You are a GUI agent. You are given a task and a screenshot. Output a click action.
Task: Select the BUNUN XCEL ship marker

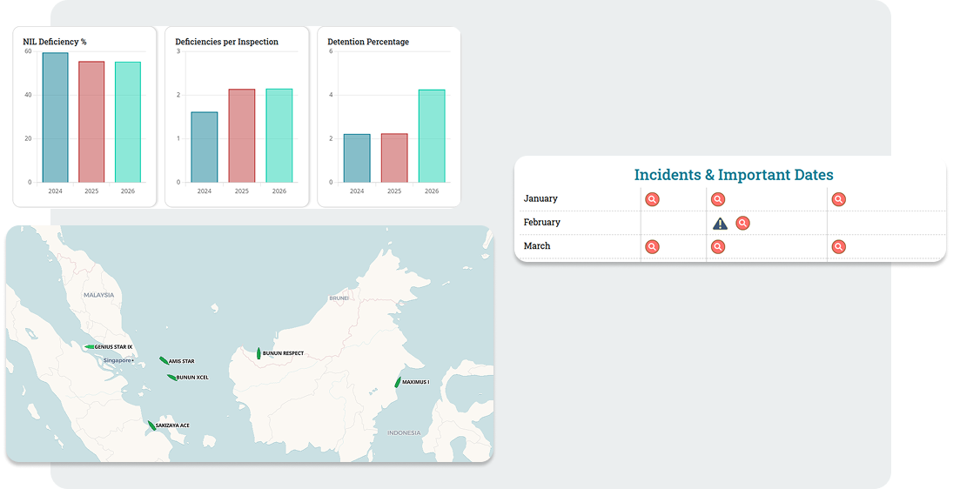171,377
